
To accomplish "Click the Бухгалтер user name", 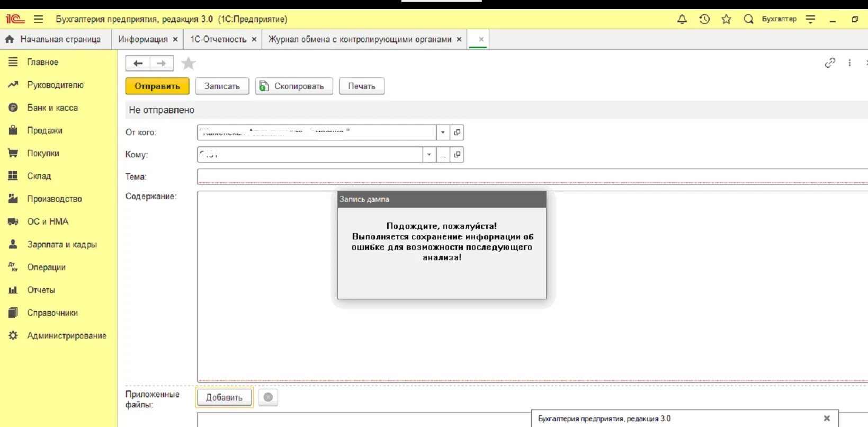I will point(779,19).
